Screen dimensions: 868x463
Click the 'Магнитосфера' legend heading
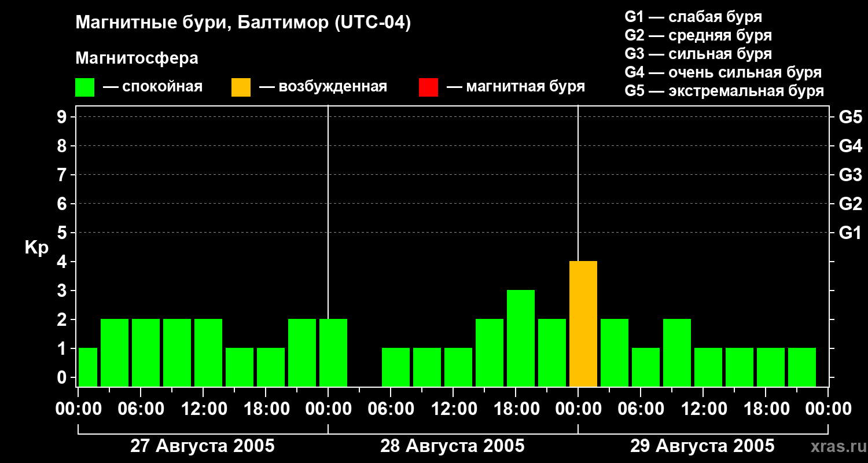[137, 58]
